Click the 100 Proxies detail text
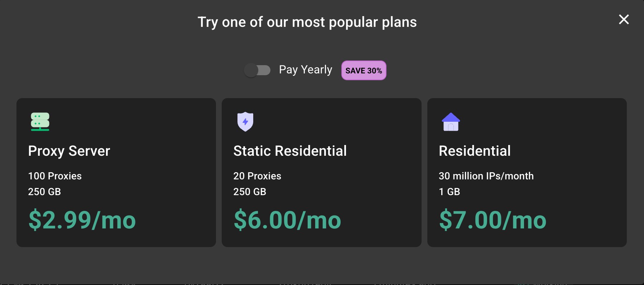644x285 pixels. point(55,176)
